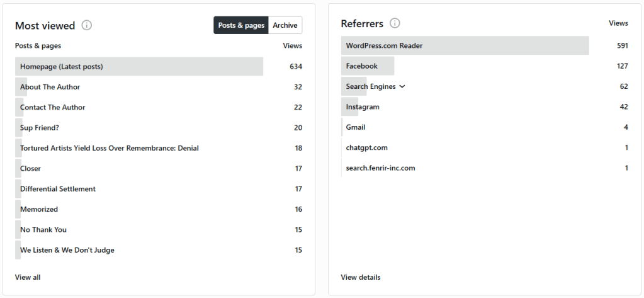
Task: Open Homepage (Latest posts) entry
Action: pos(62,67)
